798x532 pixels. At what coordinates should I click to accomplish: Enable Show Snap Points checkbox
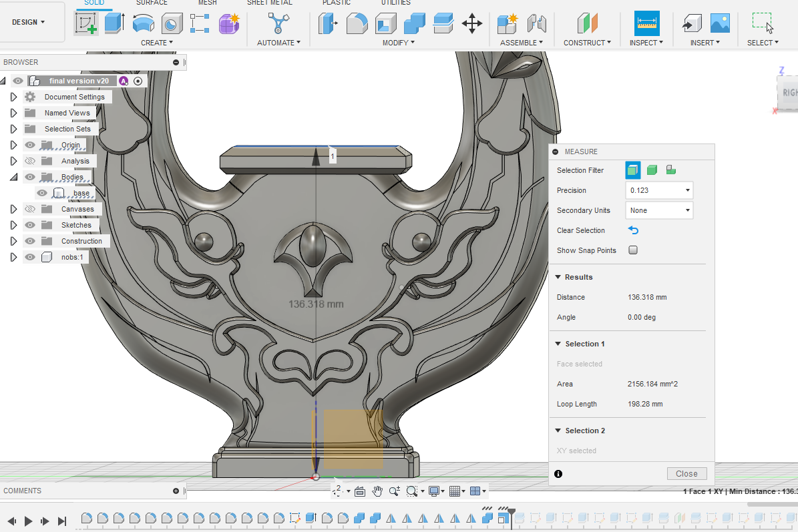click(633, 250)
